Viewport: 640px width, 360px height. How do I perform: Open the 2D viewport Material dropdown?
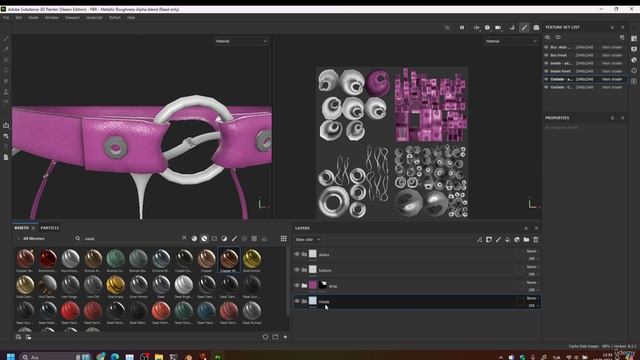point(511,41)
